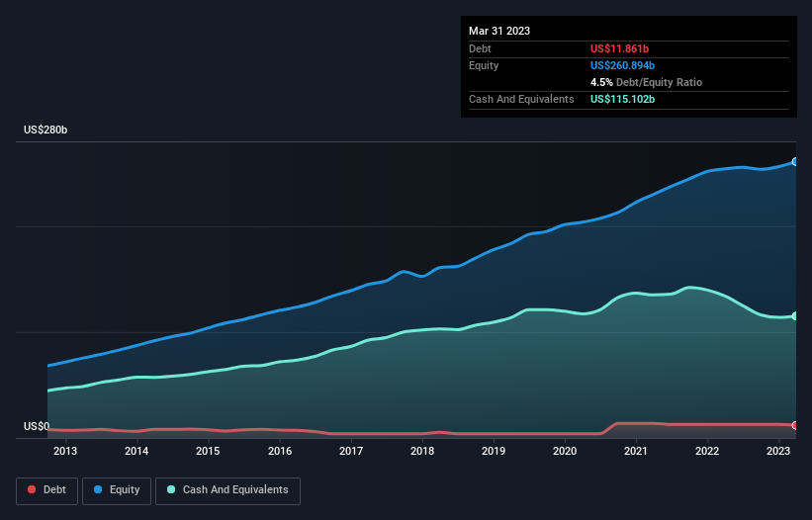The image size is (812, 520).
Task: Click the 2013 x-axis label
Action: point(65,451)
